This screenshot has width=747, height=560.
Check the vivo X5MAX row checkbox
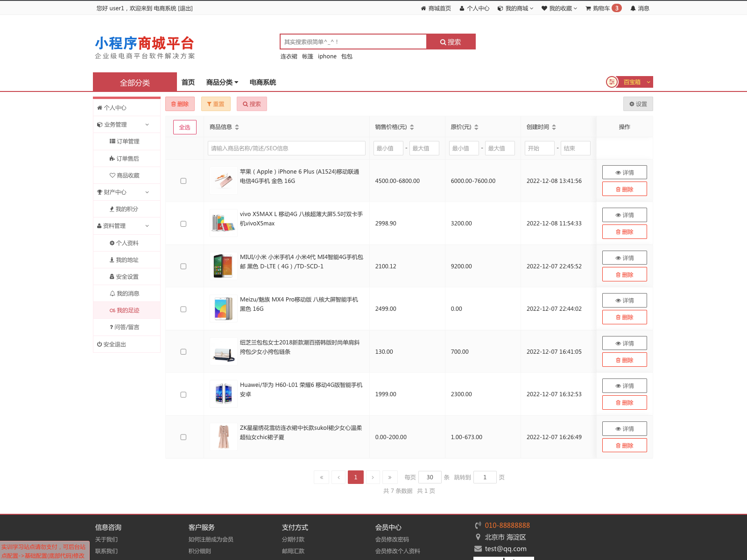pyautogui.click(x=183, y=224)
